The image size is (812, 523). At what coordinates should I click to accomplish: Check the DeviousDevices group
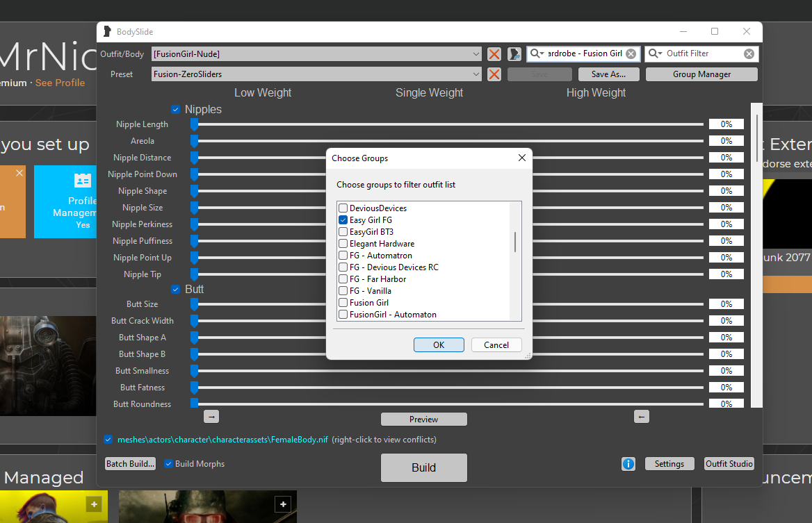pos(343,208)
